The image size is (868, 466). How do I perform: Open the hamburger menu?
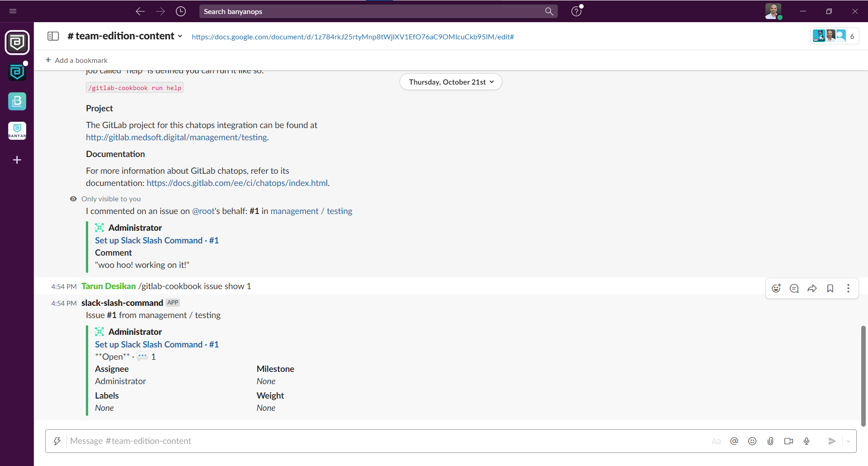[13, 11]
